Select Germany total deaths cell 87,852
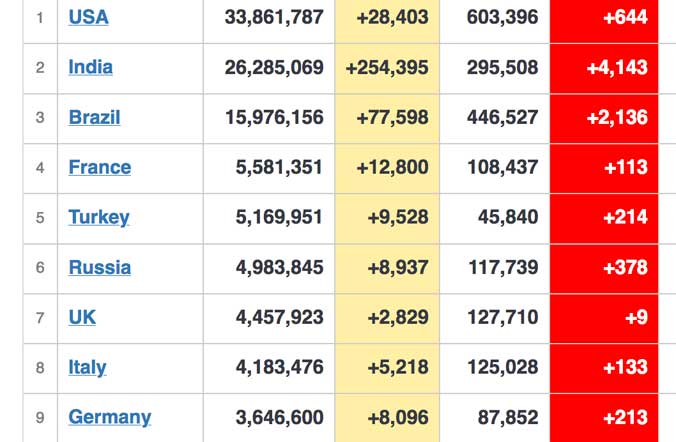This screenshot has width=676, height=442. coord(494,418)
